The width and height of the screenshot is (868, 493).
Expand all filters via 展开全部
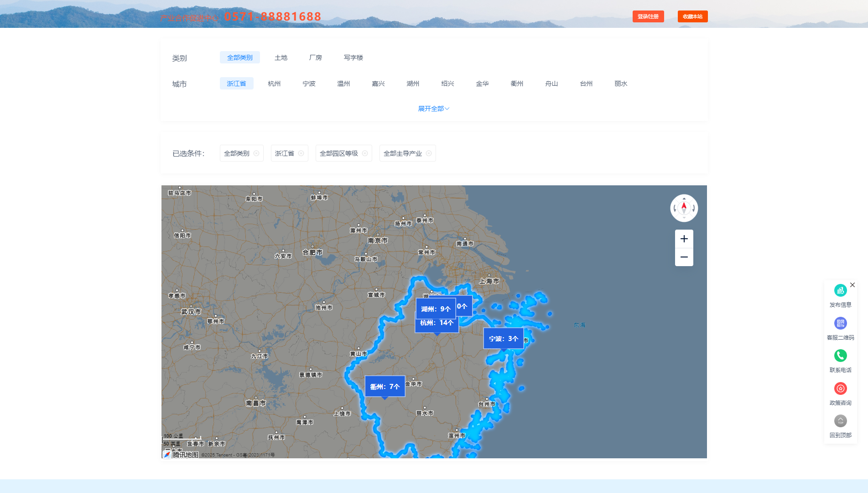(433, 109)
